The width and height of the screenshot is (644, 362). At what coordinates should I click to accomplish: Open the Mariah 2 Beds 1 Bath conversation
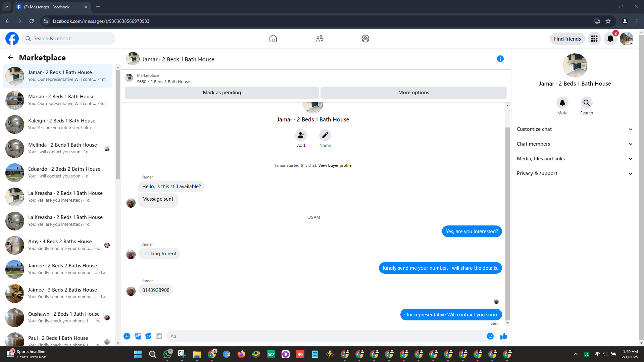click(58, 100)
